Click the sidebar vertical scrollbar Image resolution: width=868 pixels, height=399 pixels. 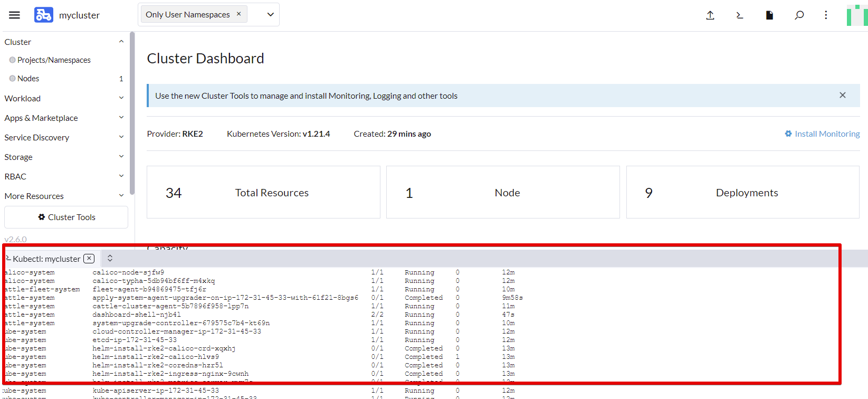pyautogui.click(x=132, y=113)
